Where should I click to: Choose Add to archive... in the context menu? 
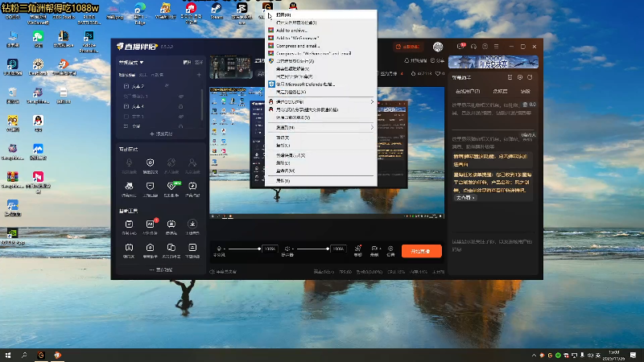[x=321, y=31]
